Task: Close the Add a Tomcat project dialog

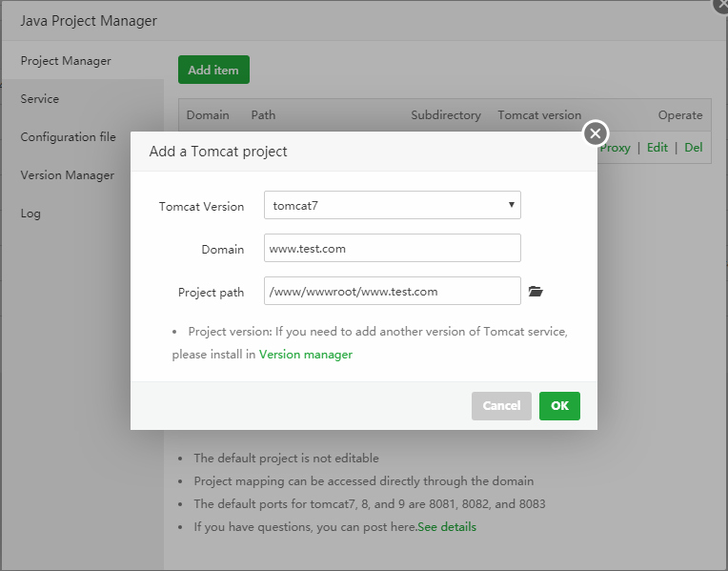Action: [596, 133]
